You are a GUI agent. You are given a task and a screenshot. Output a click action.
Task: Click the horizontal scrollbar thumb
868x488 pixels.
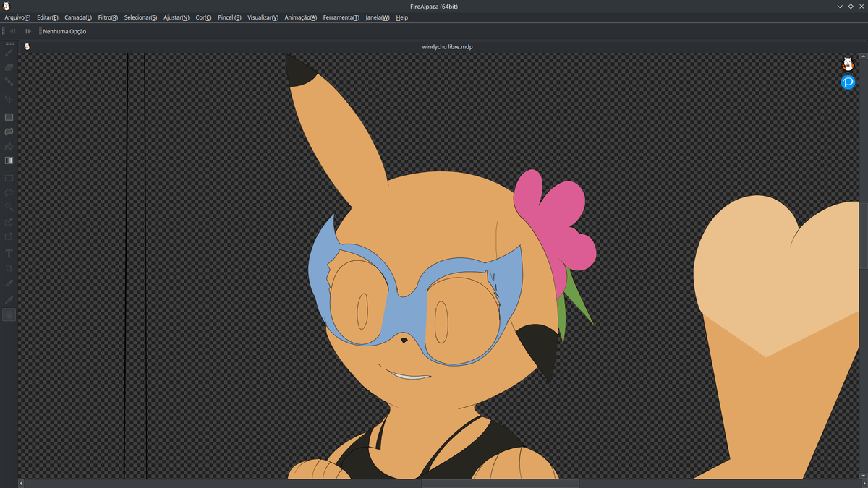click(x=500, y=483)
